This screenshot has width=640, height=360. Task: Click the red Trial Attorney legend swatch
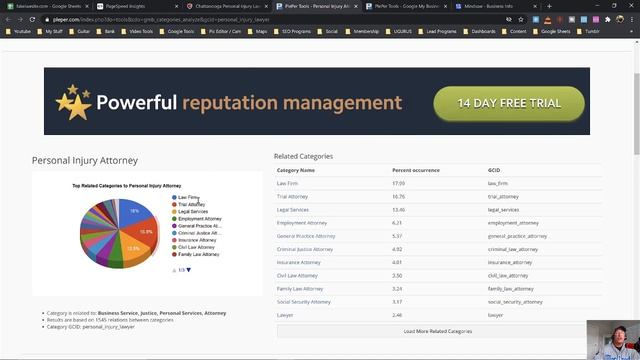(174, 204)
